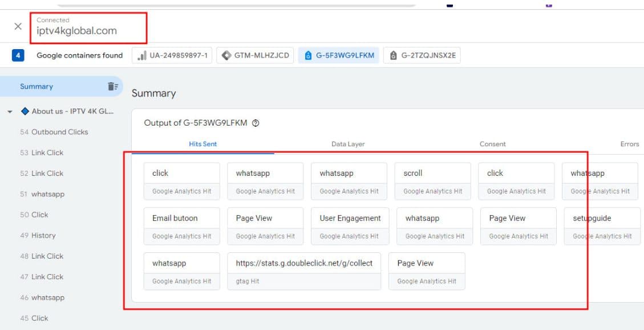644x330 pixels.
Task: Click the bar chart icon on UA-249859897-1
Action: [x=141, y=55]
